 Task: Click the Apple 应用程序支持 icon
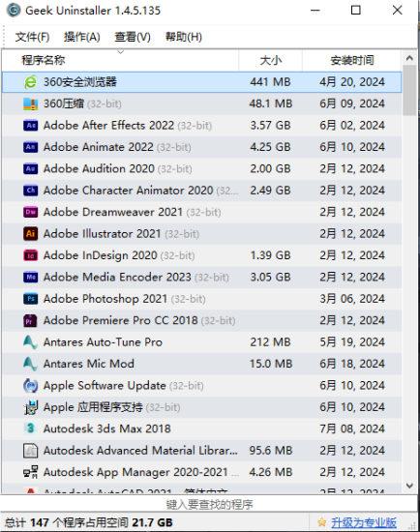point(30,407)
